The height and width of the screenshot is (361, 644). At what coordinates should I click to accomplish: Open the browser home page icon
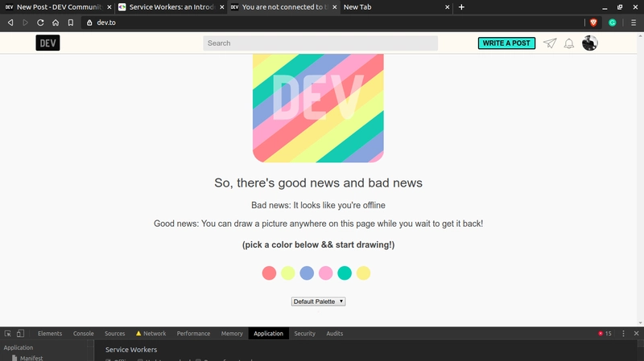56,23
